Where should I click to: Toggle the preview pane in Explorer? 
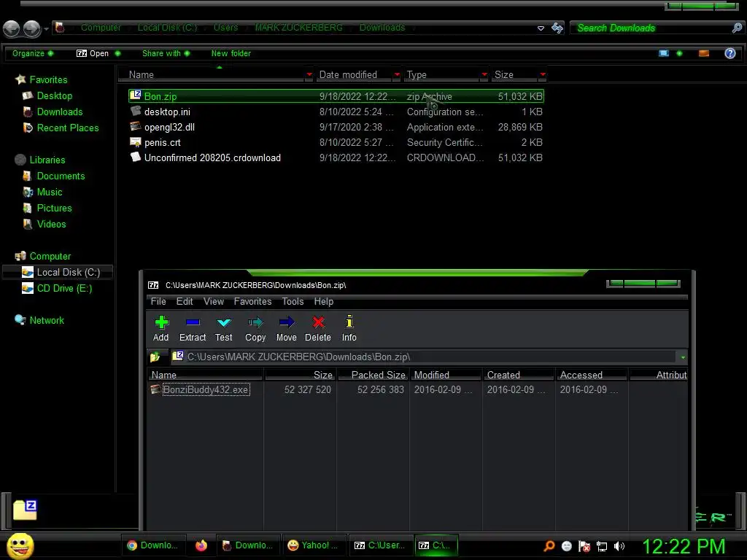pyautogui.click(x=704, y=53)
